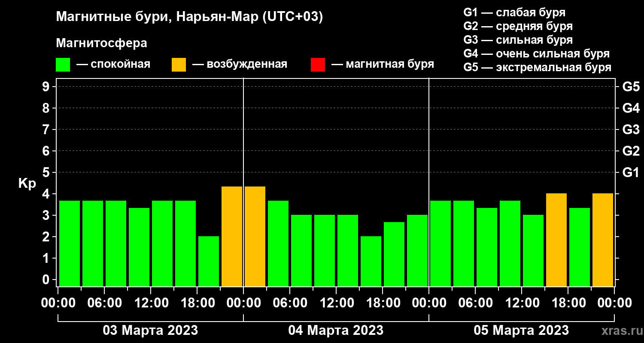This screenshot has height=343, width=644.
Task: Click the '18:00' time label for 05 Марта
Action: (568, 303)
